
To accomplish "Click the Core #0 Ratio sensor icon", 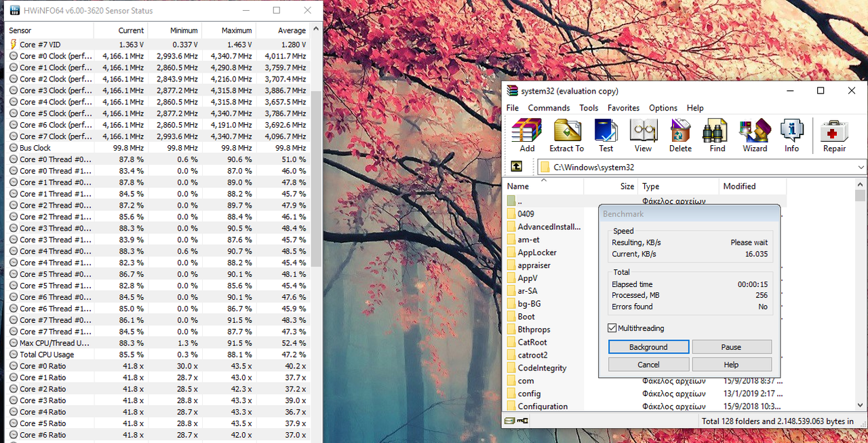I will (x=14, y=366).
